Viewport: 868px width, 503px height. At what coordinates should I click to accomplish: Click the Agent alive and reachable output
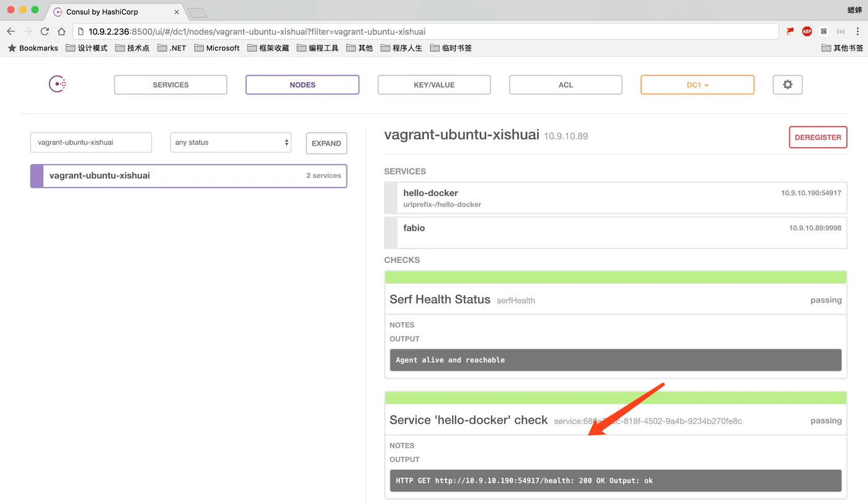coord(616,360)
